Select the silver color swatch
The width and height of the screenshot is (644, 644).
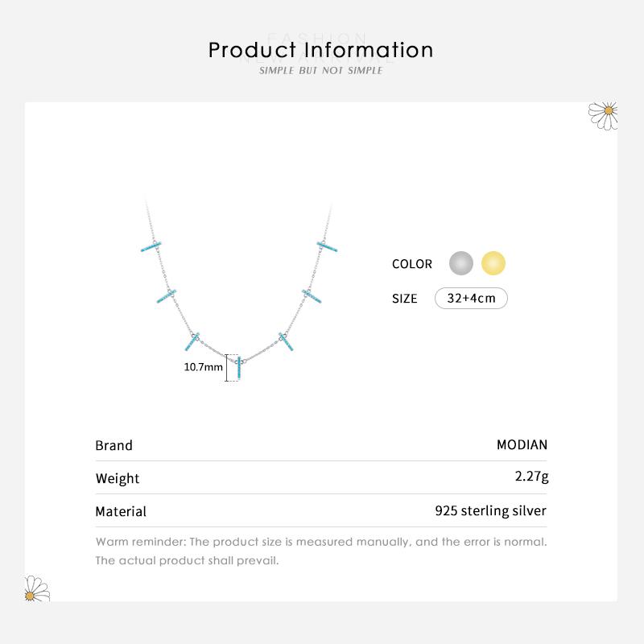click(461, 263)
